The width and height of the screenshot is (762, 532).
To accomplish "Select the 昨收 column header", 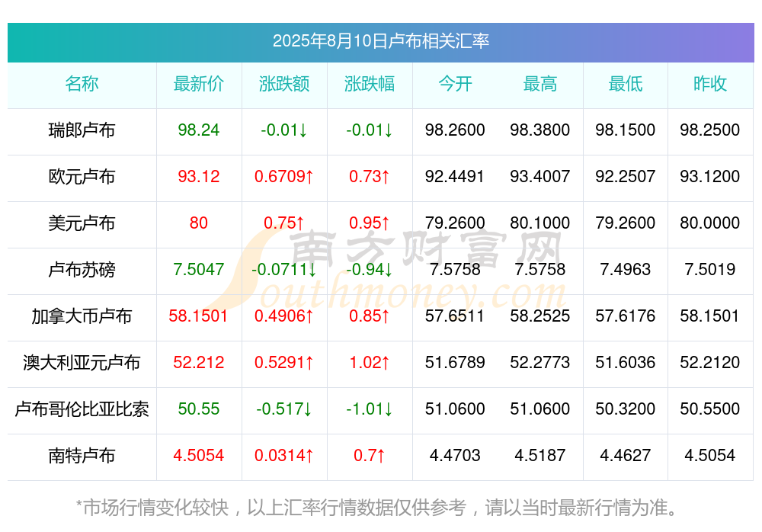I will 710,84.
